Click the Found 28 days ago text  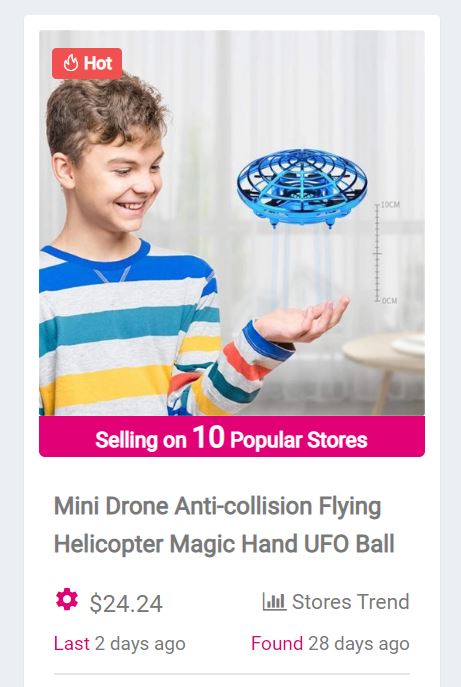point(330,644)
